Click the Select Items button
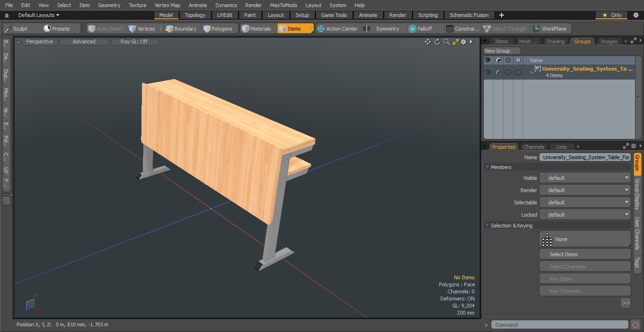Screen dimensions: 644x332 click(x=585, y=254)
